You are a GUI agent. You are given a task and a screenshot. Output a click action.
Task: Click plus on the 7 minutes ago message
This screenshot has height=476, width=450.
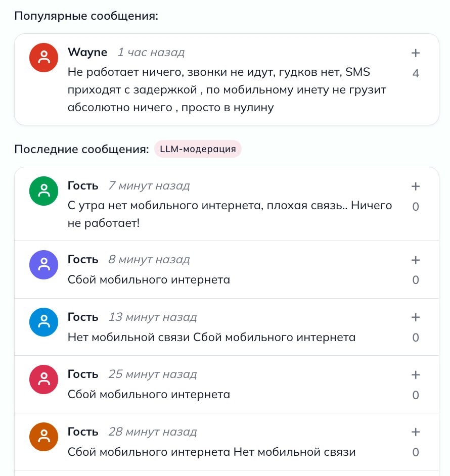(416, 186)
